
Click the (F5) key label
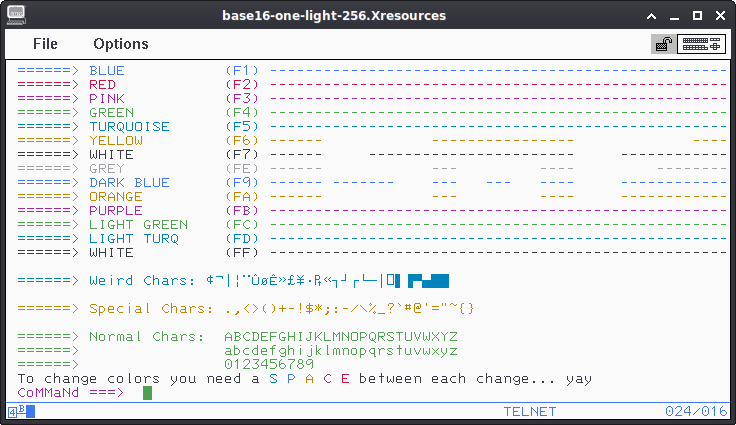click(242, 127)
